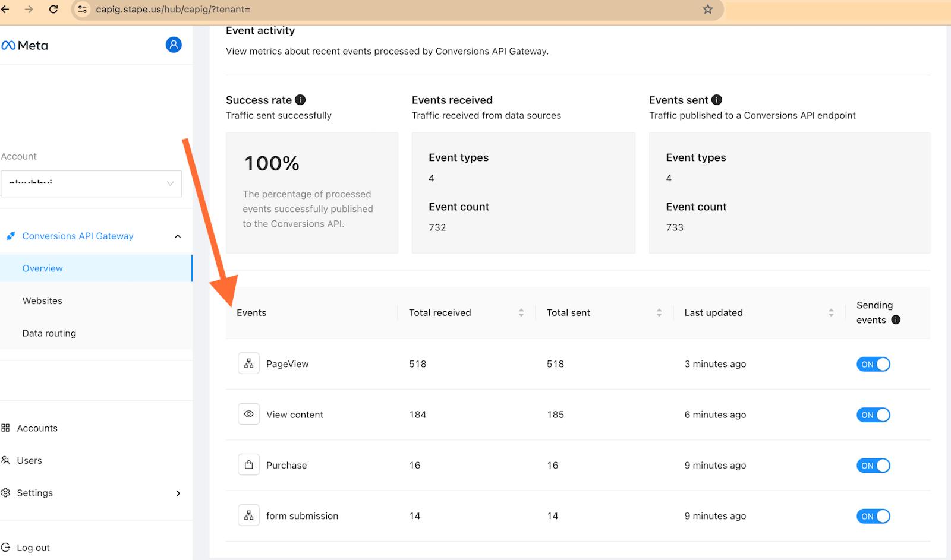Click PageView total received 518
Viewport: 951px width, 560px height.
coord(417,364)
